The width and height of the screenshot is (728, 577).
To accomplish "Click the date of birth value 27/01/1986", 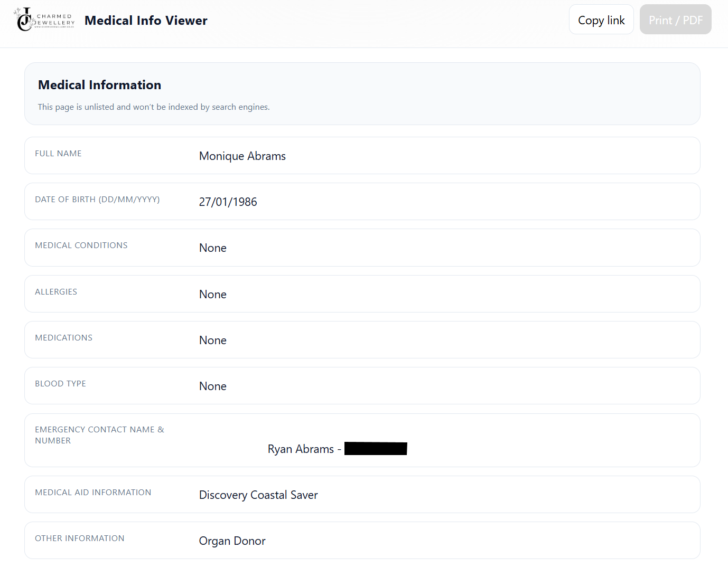I will click(x=228, y=202).
